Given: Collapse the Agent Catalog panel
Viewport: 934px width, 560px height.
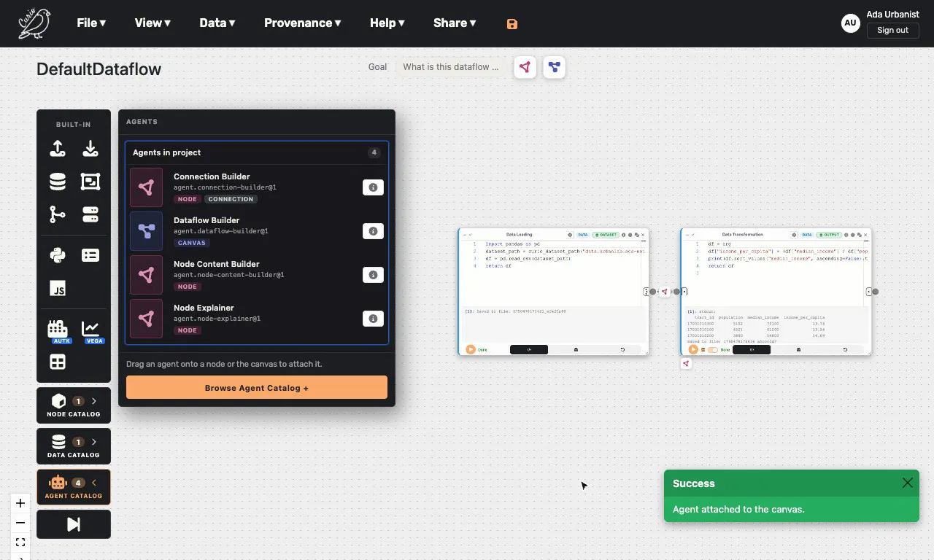Looking at the screenshot, I should (x=74, y=488).
